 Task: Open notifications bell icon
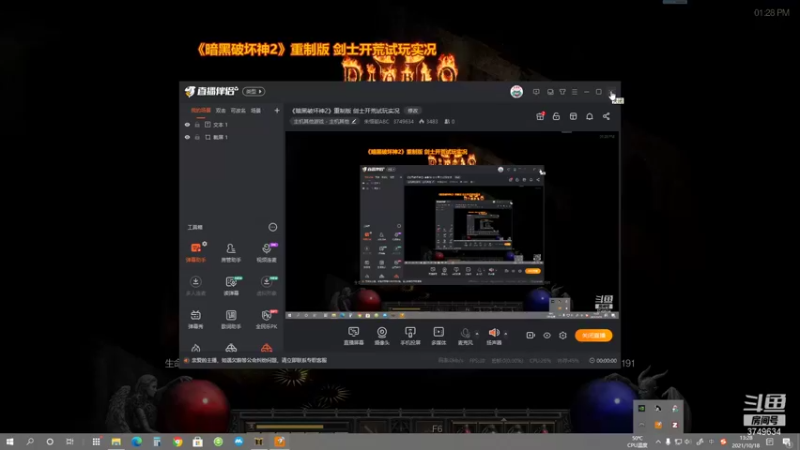point(589,116)
